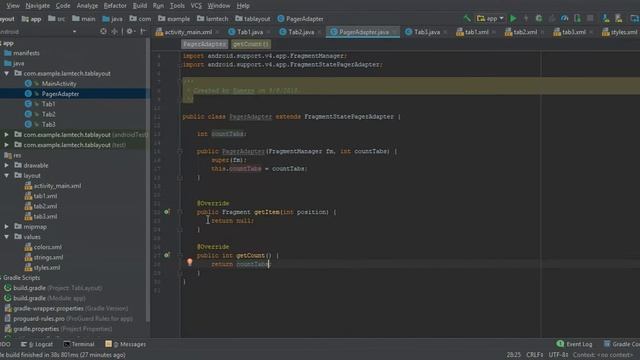640x360 pixels.
Task: Open the Messages tool window
Action: coord(126,344)
